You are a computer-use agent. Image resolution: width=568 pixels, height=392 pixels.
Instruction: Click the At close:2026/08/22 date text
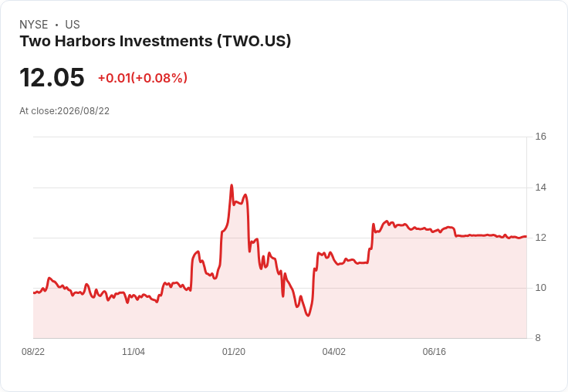click(65, 111)
